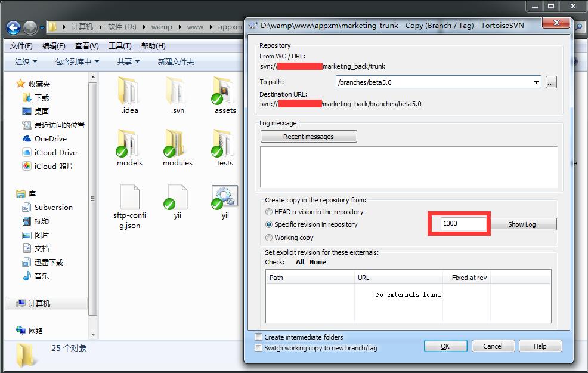Expand the 组织 dropdown
The width and height of the screenshot is (588, 373).
(26, 61)
